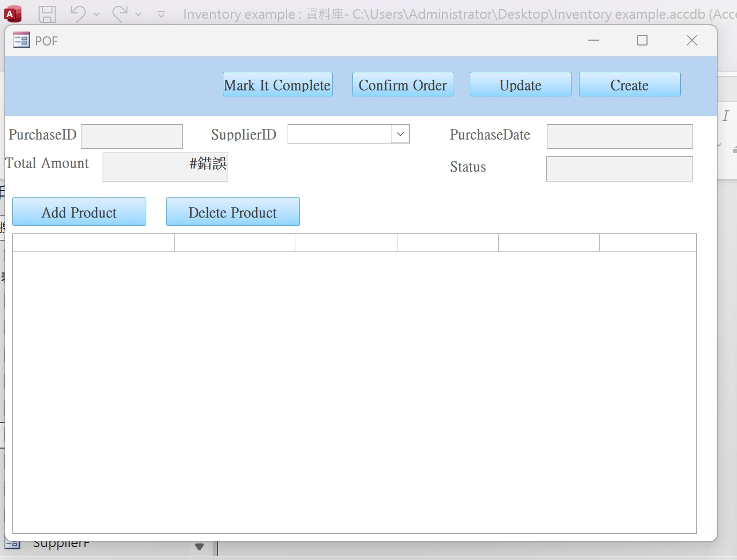Confirm the order
This screenshot has height=560, width=737.
coord(403,85)
